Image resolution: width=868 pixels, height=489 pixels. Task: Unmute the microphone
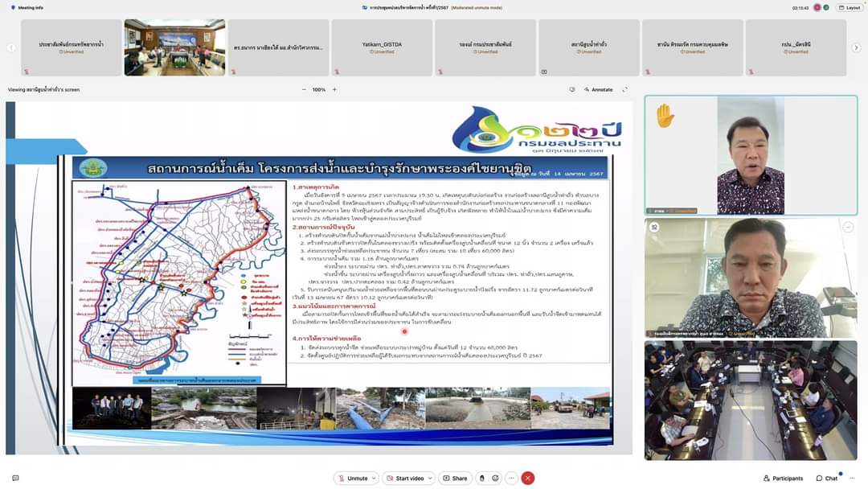click(353, 478)
